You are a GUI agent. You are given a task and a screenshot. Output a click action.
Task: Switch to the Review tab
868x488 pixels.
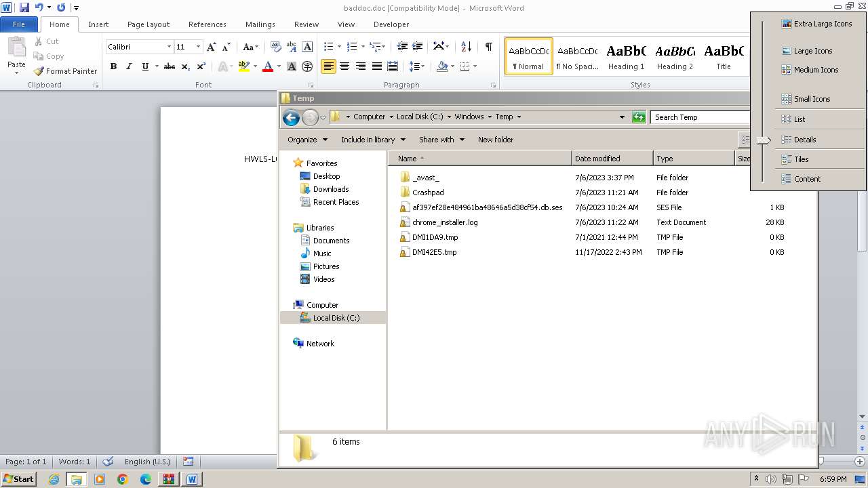point(307,24)
